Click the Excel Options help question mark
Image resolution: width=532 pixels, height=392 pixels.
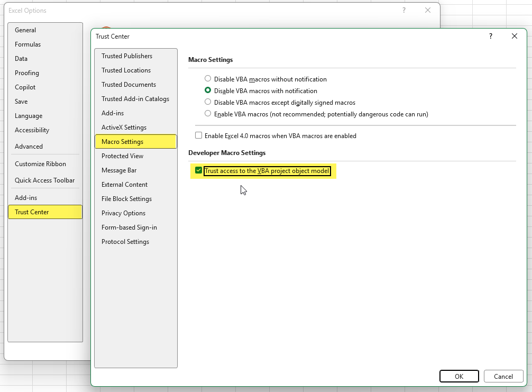click(403, 10)
